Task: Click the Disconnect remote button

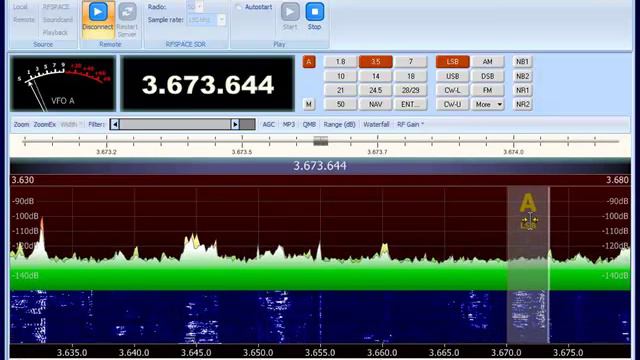Action: coord(98,19)
